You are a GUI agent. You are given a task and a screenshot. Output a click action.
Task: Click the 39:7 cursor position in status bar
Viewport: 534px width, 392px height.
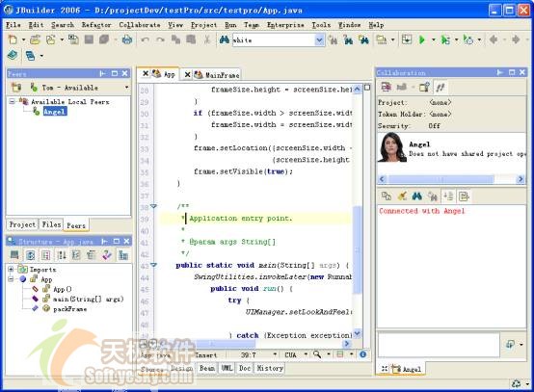coord(249,354)
